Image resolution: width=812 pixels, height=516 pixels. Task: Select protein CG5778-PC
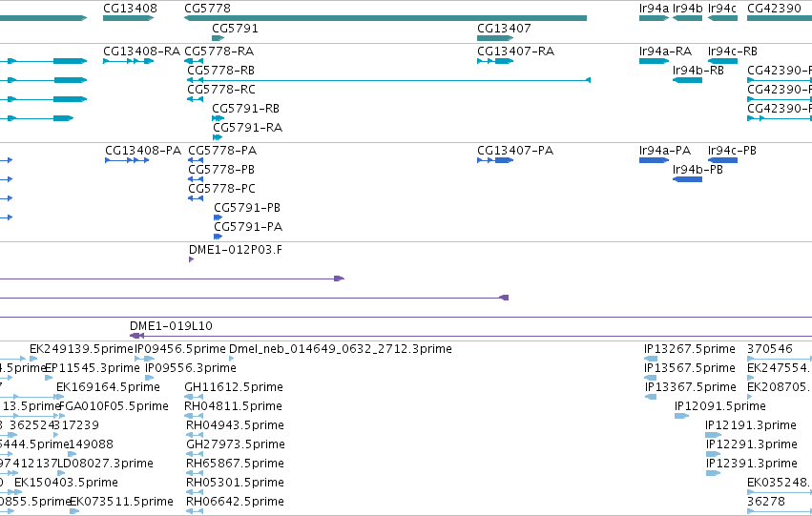tap(196, 198)
